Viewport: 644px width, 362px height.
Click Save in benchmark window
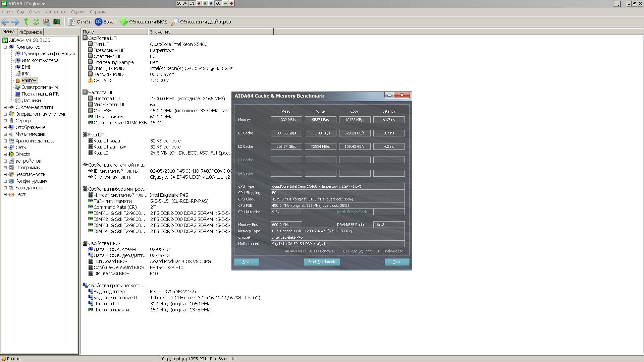246,262
